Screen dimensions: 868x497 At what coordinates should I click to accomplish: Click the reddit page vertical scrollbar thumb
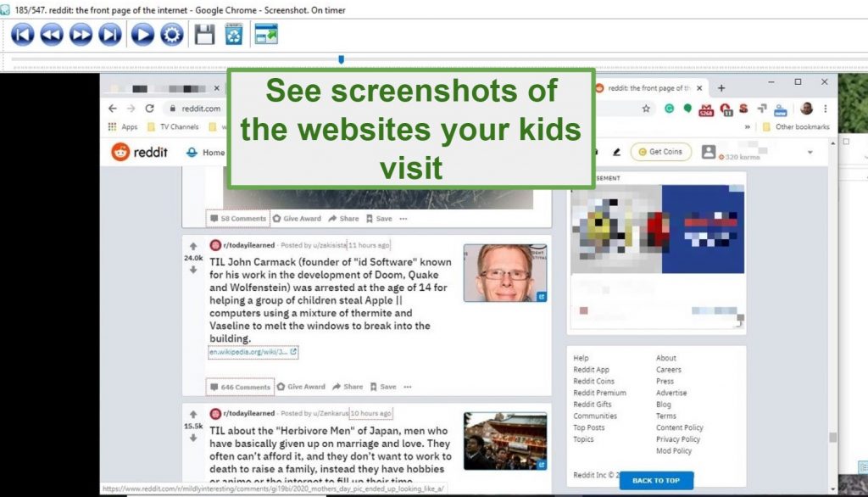(x=832, y=438)
